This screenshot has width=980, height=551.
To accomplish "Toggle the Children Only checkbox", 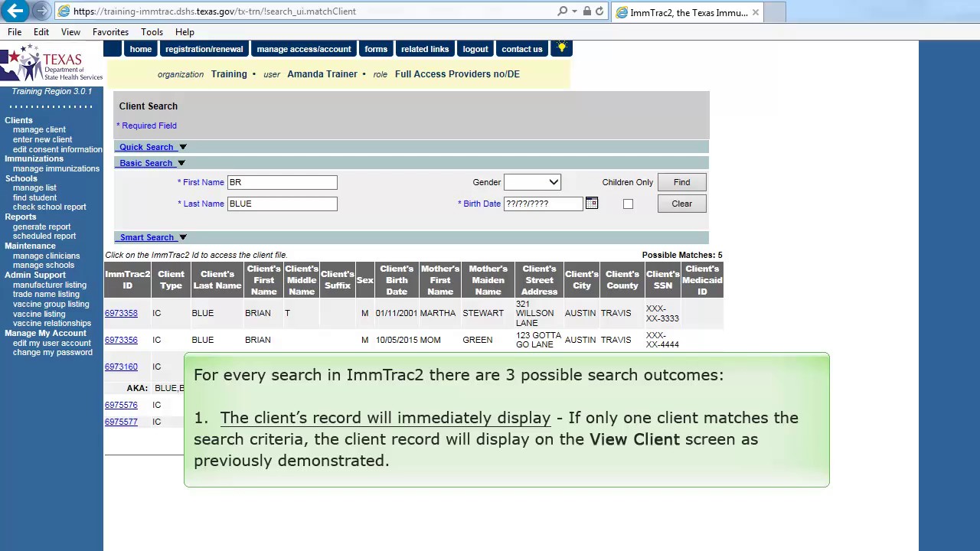I will coord(628,204).
